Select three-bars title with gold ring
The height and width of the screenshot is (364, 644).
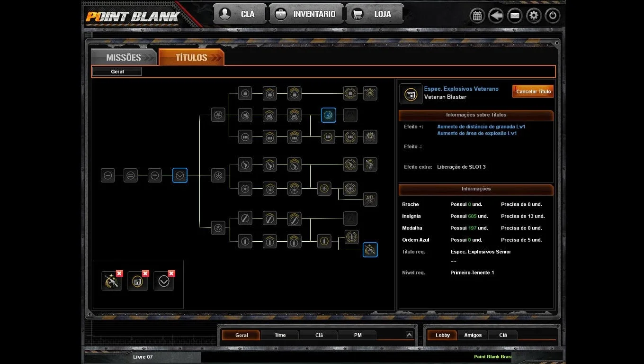coord(329,137)
